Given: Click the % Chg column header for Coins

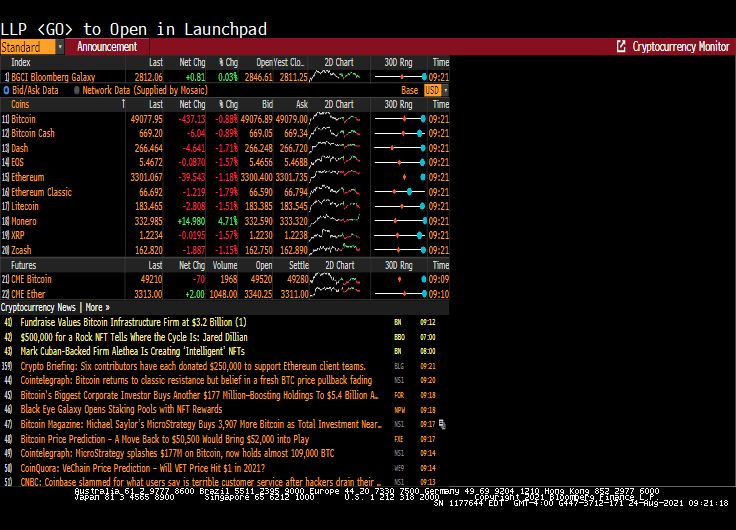Looking at the screenshot, I should click(228, 104).
